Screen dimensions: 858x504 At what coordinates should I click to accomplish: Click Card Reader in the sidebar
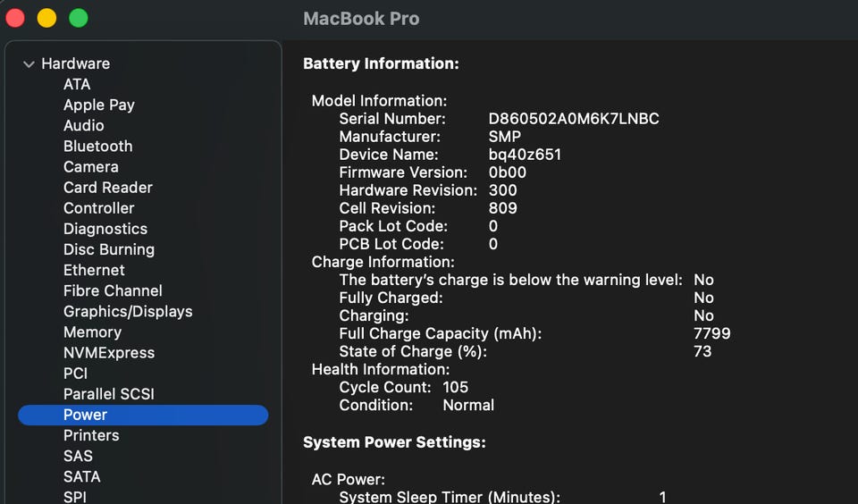[107, 188]
